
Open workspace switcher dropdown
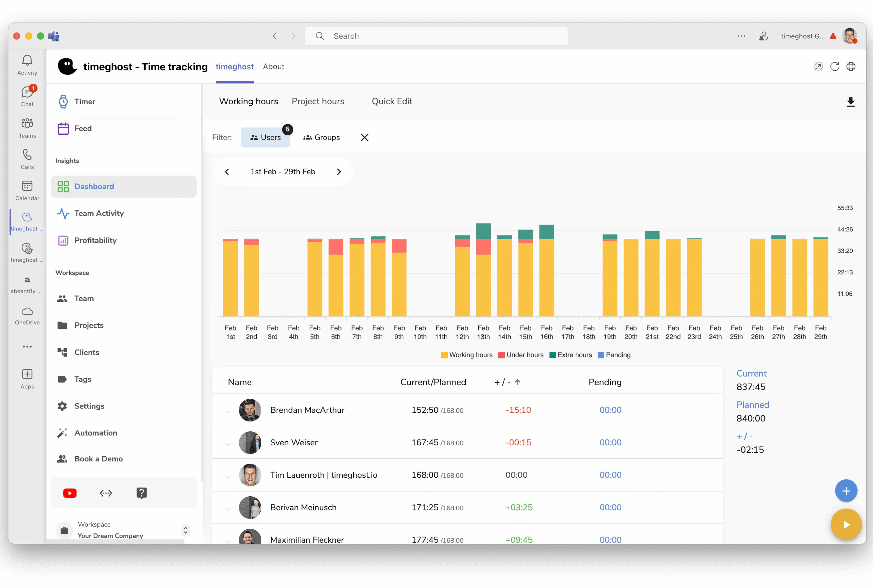coord(185,530)
